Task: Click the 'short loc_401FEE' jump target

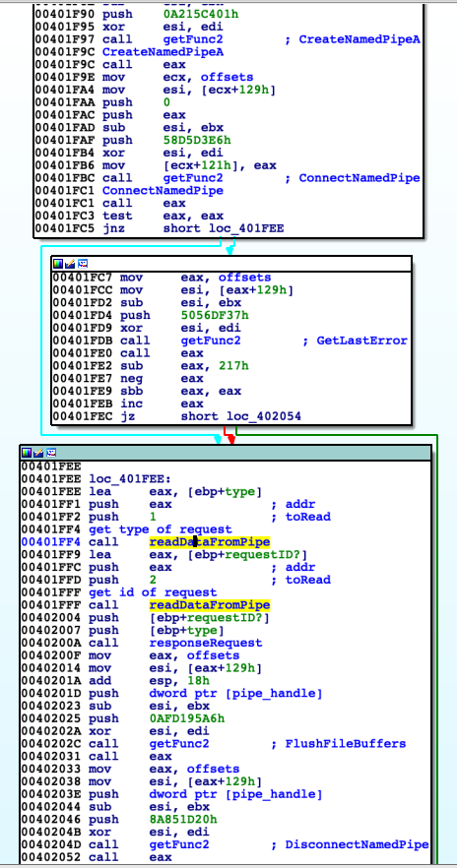Action: (224, 228)
